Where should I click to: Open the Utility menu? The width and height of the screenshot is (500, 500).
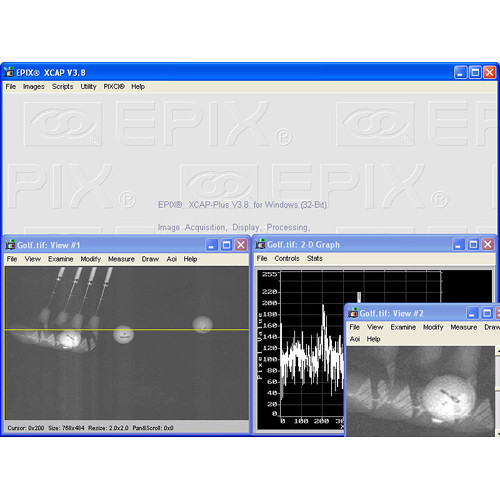point(88,87)
